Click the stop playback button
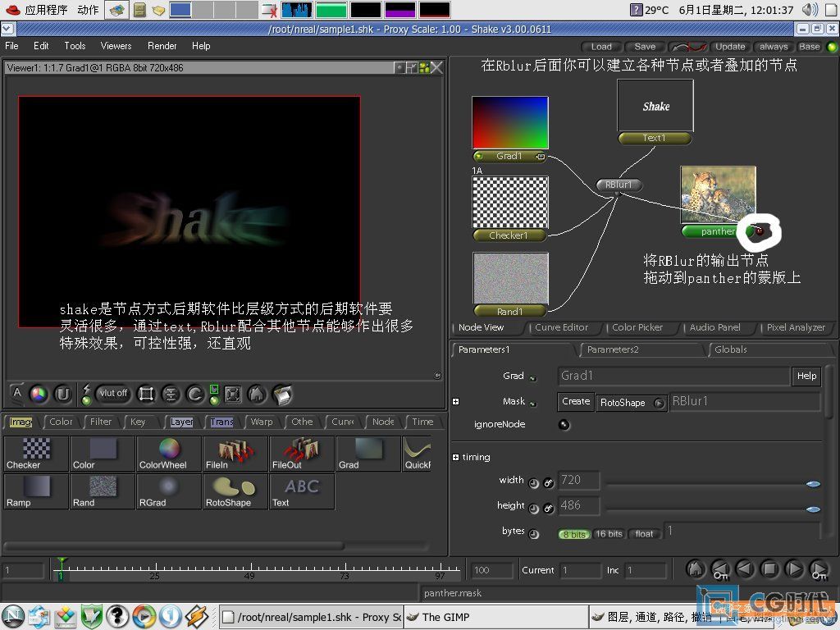Screen dimensions: 840x630 coord(769,569)
